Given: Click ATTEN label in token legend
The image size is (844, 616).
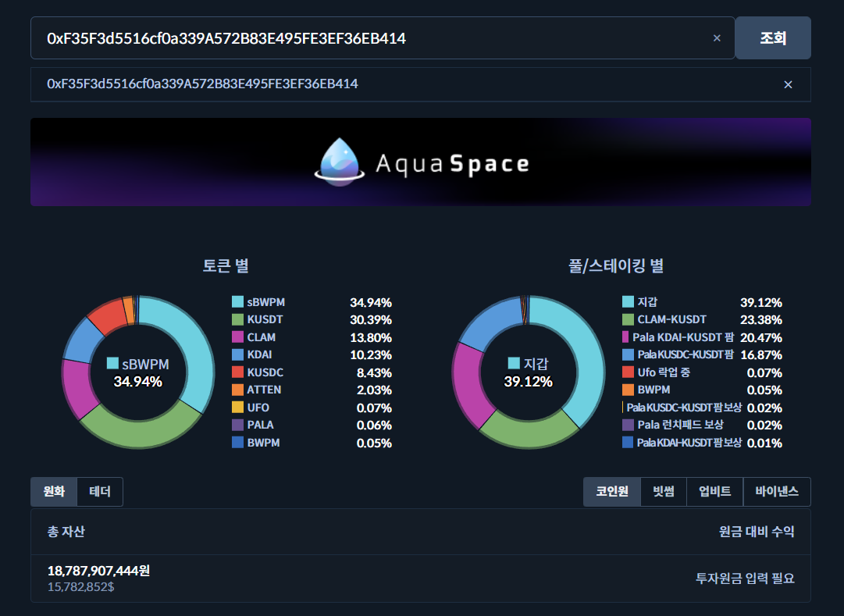Looking at the screenshot, I should point(264,390).
